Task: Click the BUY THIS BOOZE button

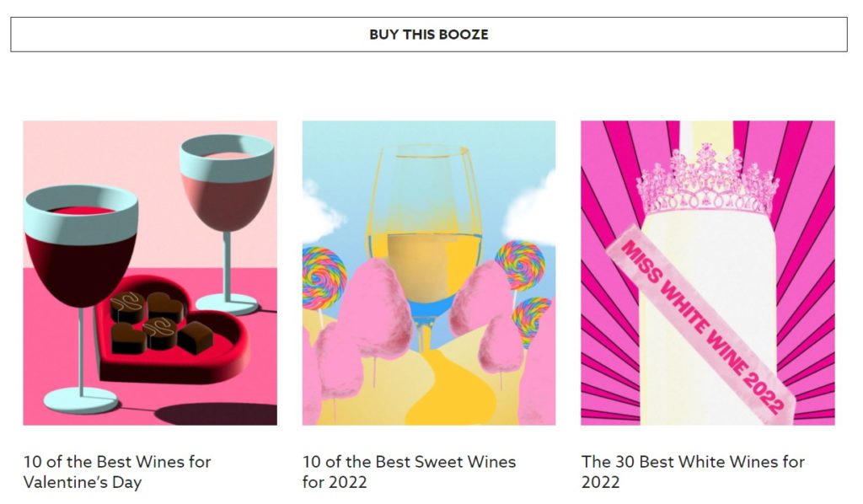Action: (x=429, y=35)
